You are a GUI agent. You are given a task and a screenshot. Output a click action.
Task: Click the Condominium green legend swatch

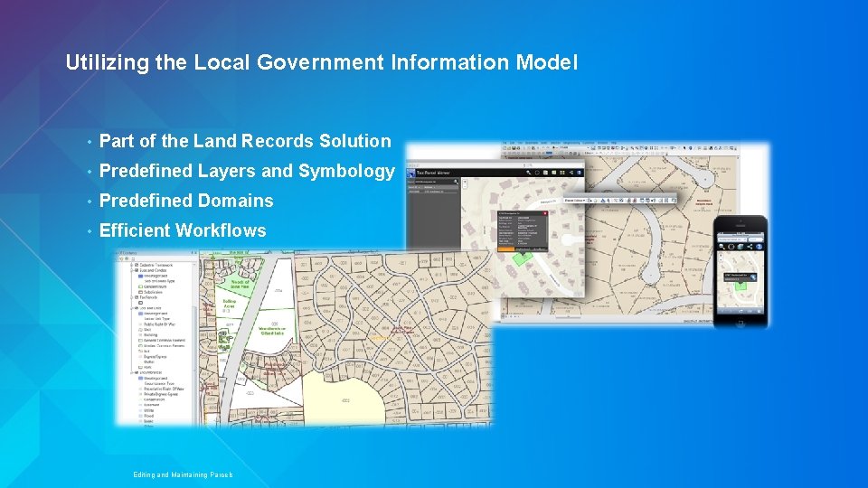click(x=141, y=286)
